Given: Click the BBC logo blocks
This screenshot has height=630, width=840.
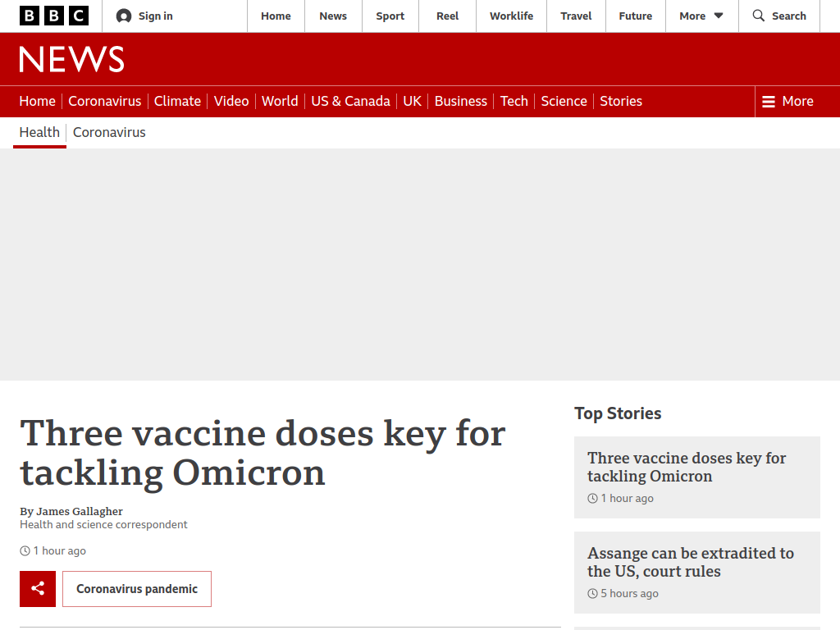Looking at the screenshot, I should tap(53, 16).
